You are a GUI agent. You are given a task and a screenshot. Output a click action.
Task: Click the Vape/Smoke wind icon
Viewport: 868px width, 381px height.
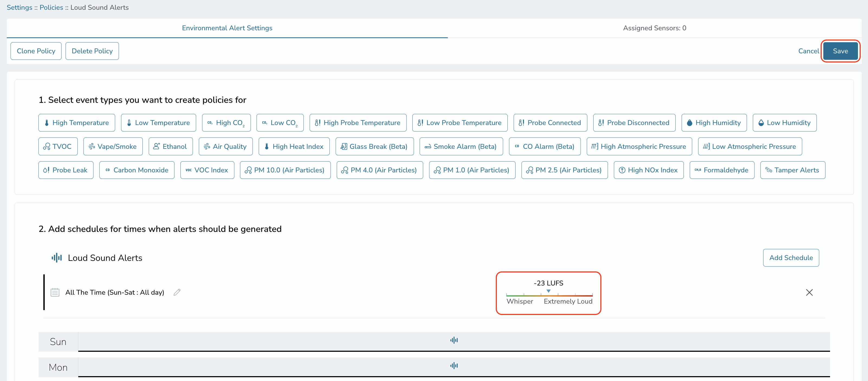click(92, 146)
